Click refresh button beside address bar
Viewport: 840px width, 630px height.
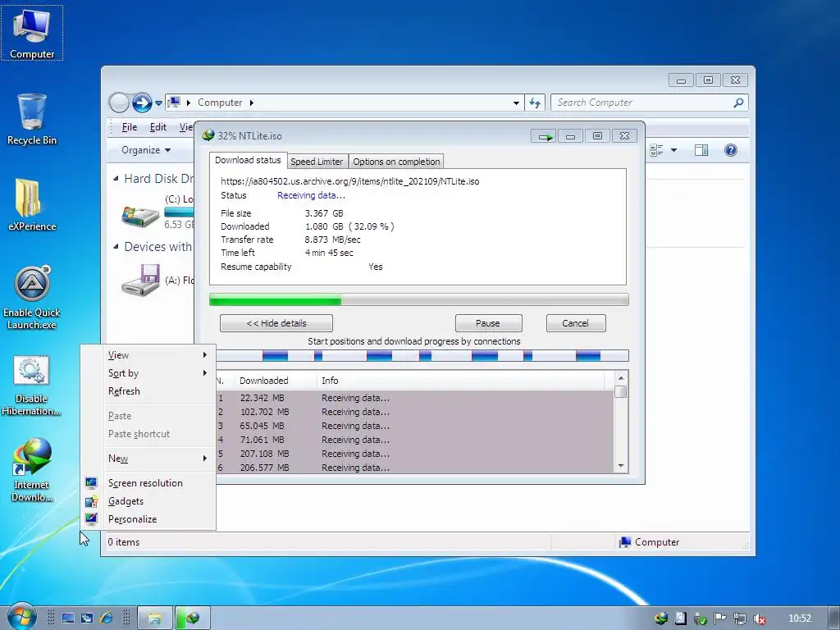pyautogui.click(x=535, y=103)
